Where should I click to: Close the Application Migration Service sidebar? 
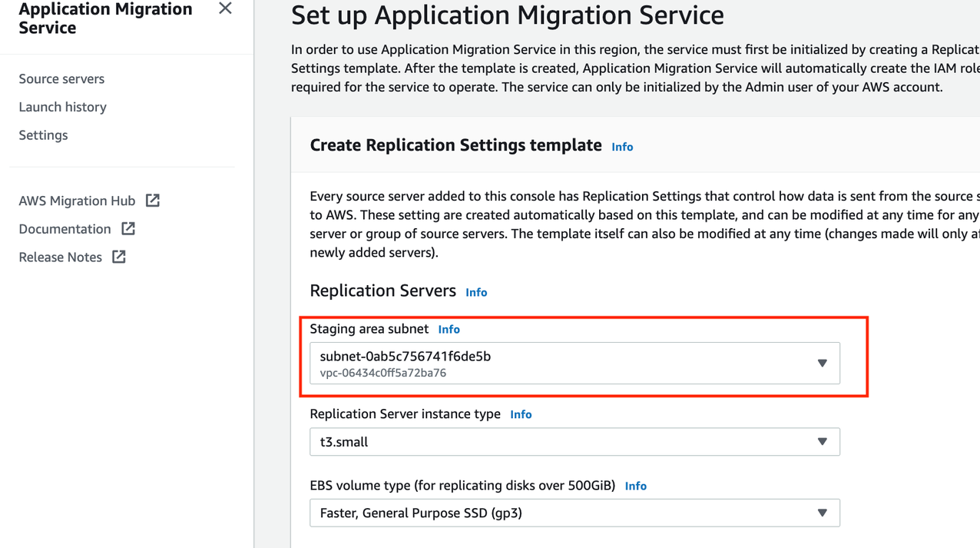pos(225,8)
